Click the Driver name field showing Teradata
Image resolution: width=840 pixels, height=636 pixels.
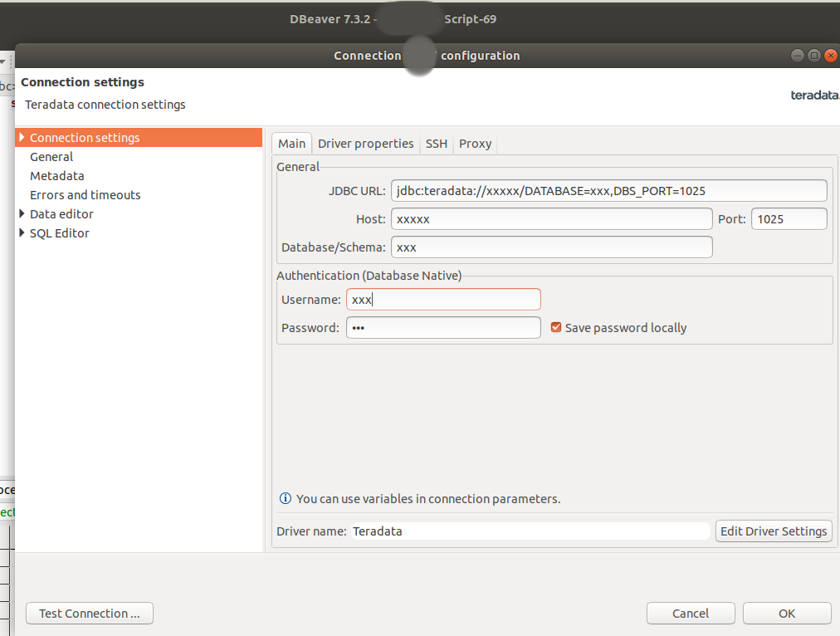tap(530, 531)
